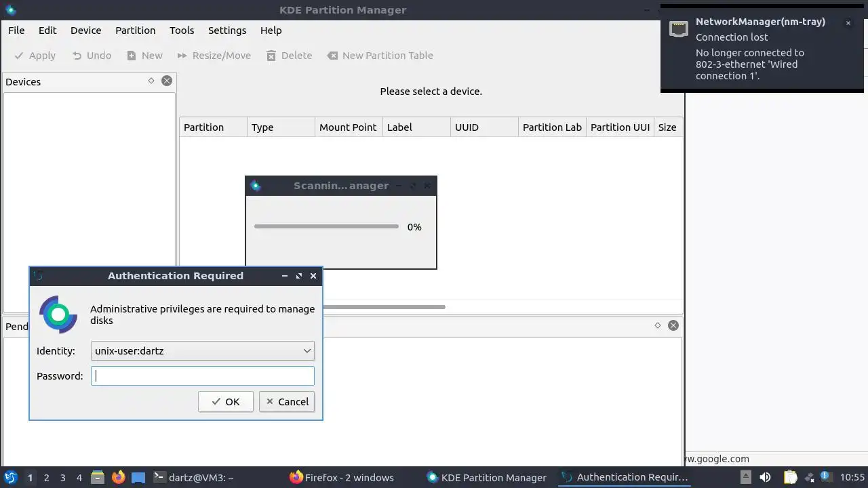Click New Partition Table toolbar button
Image resolution: width=868 pixels, height=488 pixels.
pos(380,56)
